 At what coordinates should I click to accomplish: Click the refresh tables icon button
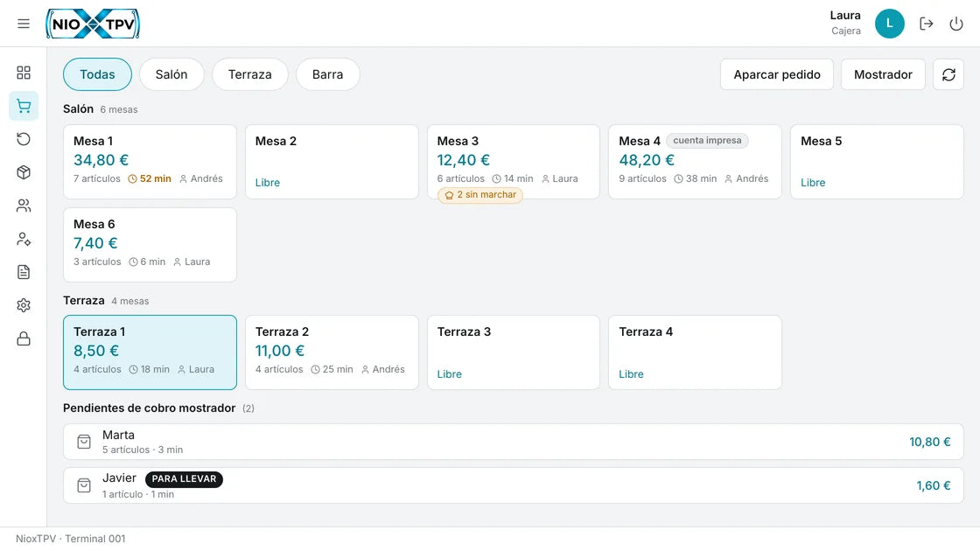[x=948, y=74]
